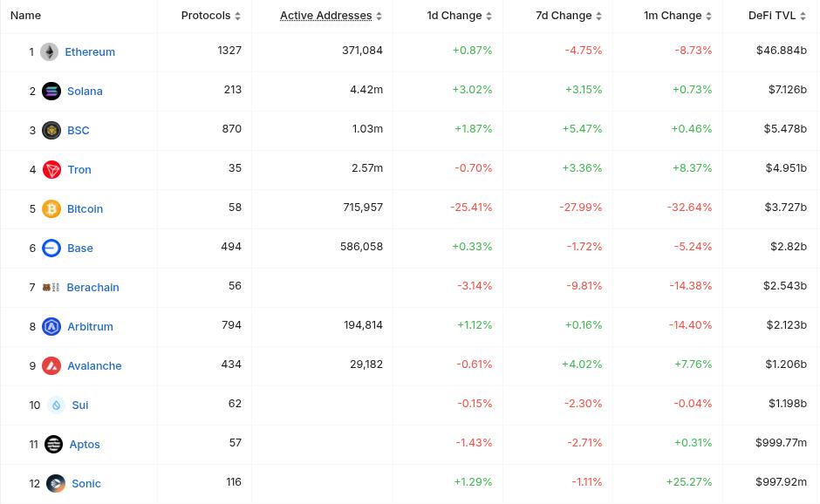
Task: Open the Berachain chain link
Action: pyautogui.click(x=92, y=288)
